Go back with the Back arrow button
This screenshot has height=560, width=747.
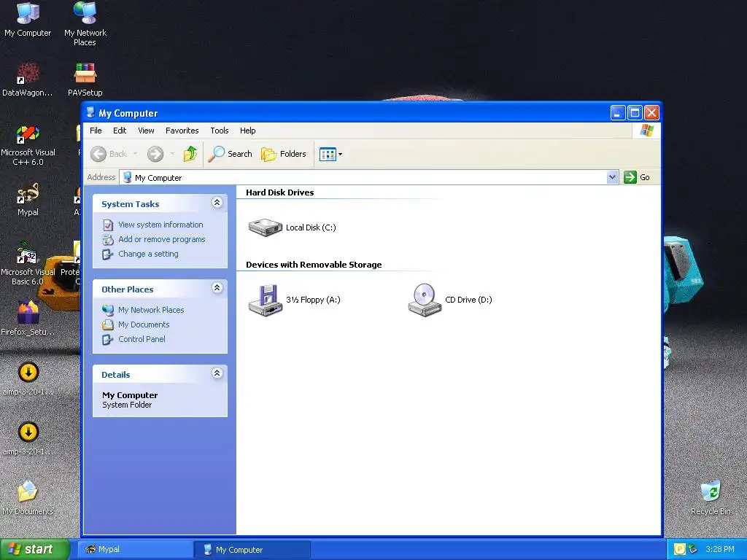109,154
